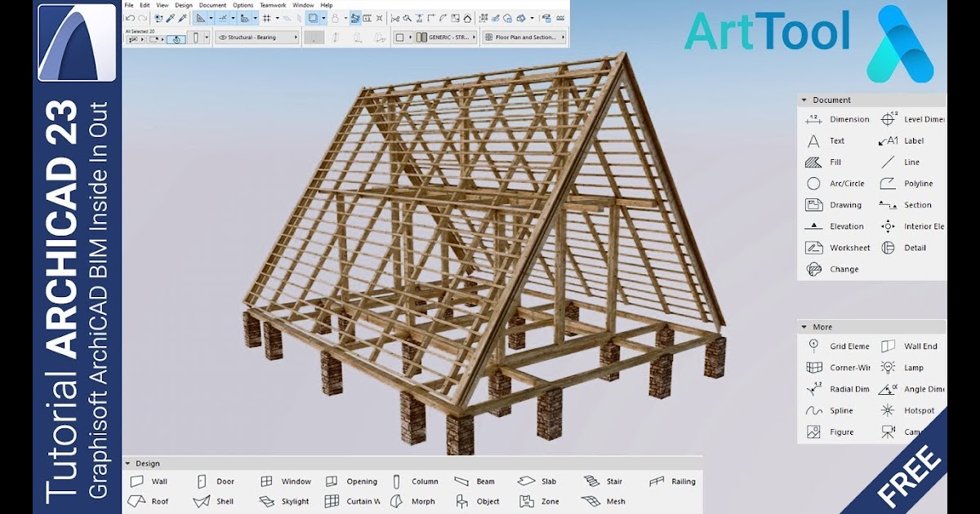Click the Undo arrow in toolbar
This screenshot has height=514, width=980.
pos(130,17)
